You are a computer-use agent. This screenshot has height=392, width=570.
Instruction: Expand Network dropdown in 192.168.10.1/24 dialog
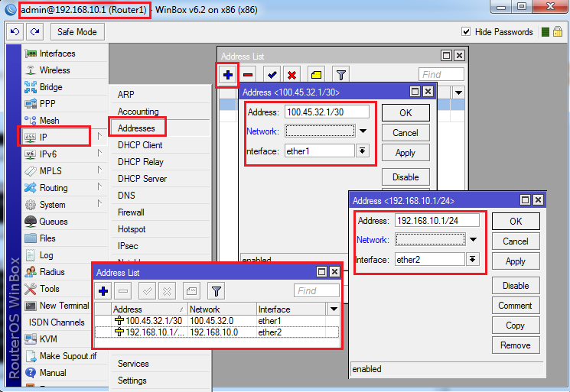[x=473, y=240]
